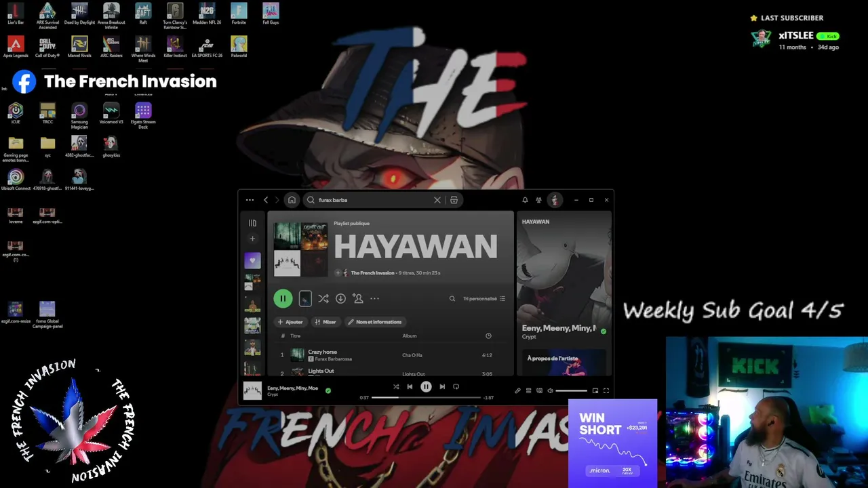Open the HAYAWAN playlist cover image

300,249
